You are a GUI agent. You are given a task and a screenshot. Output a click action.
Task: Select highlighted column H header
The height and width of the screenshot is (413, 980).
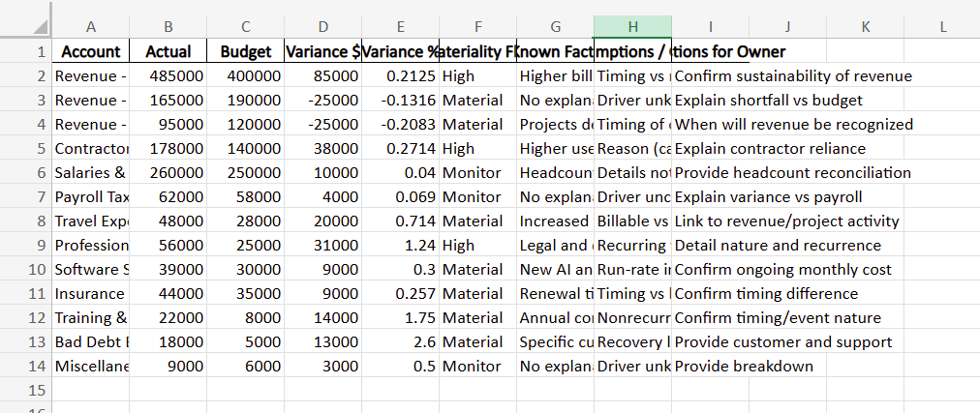[x=633, y=27]
